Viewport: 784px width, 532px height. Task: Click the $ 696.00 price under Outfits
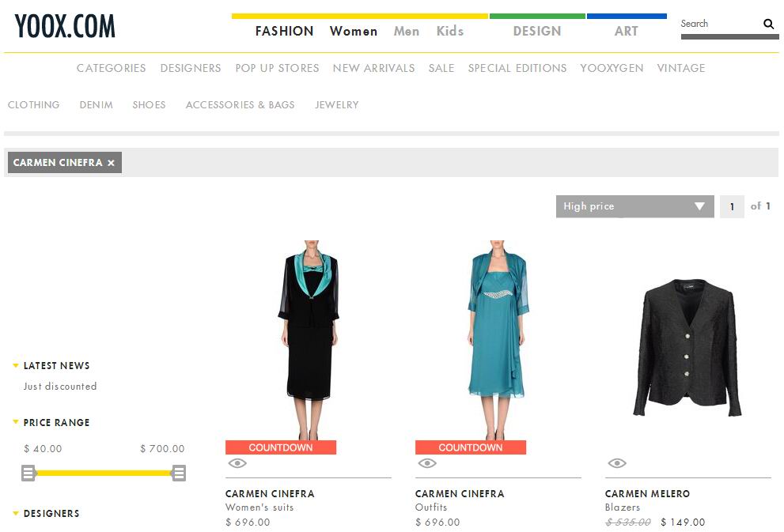[437, 522]
